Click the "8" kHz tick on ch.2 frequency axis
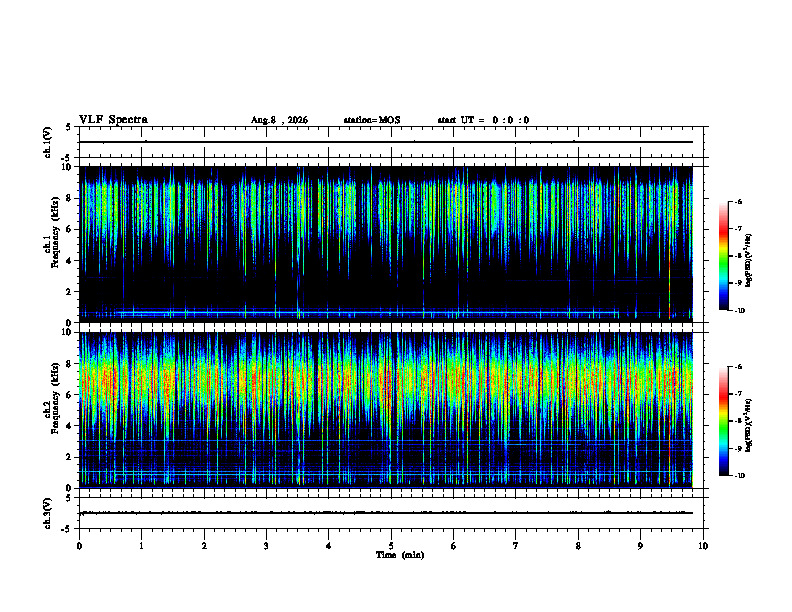The image size is (792, 612). pyautogui.click(x=70, y=364)
